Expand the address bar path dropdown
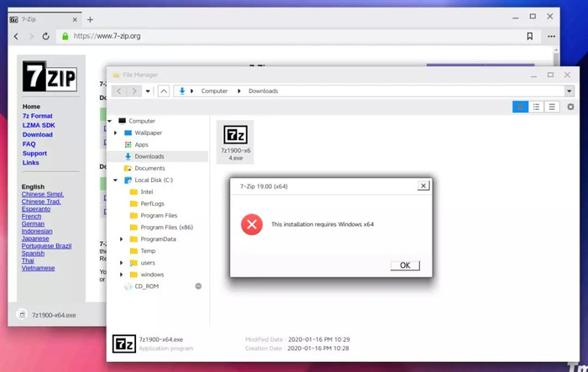 (x=570, y=91)
